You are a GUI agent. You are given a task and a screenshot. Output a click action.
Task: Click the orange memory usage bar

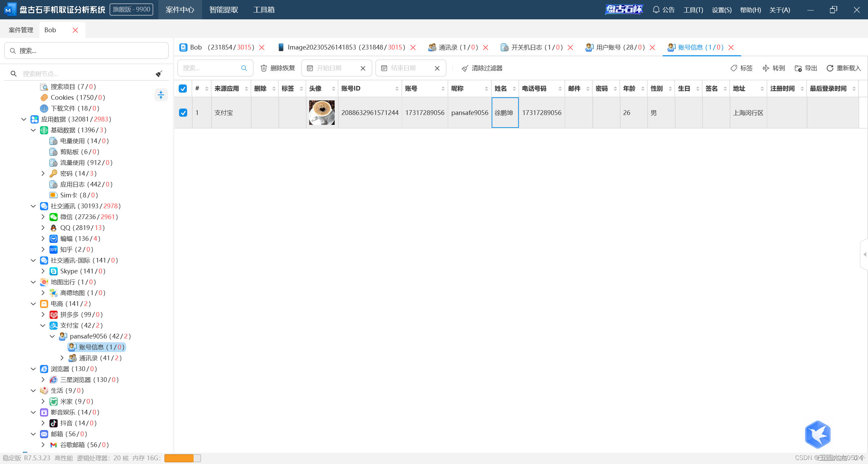point(179,458)
